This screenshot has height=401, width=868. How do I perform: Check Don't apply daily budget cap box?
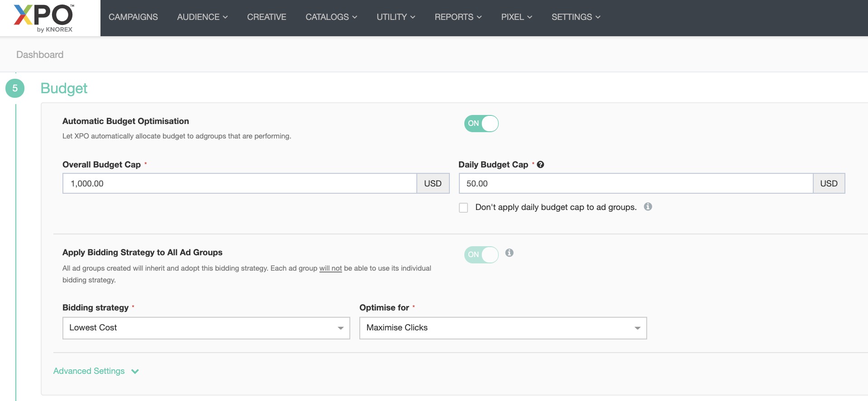pyautogui.click(x=463, y=208)
